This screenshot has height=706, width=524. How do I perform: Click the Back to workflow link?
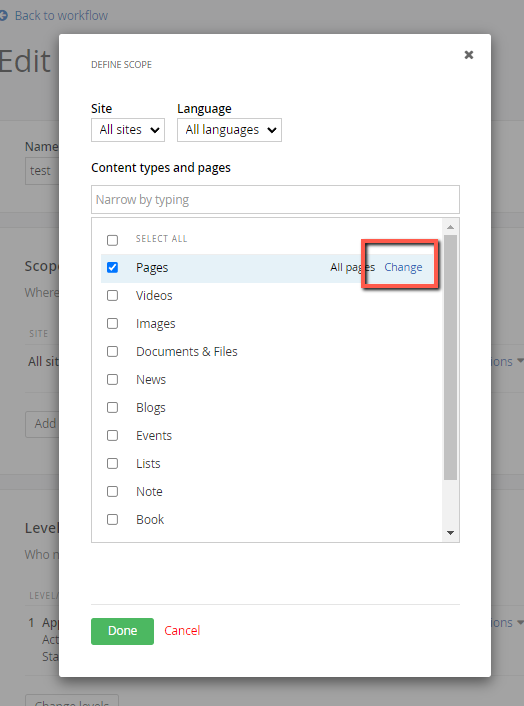61,16
